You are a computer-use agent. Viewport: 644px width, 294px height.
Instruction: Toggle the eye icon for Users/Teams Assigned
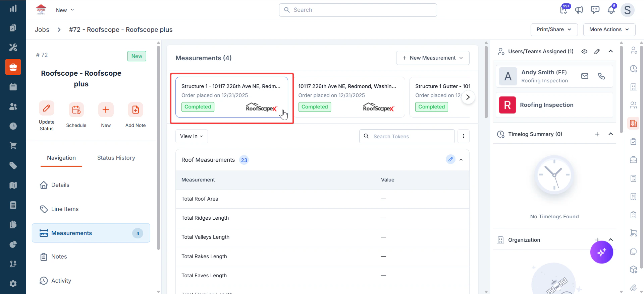pyautogui.click(x=584, y=51)
